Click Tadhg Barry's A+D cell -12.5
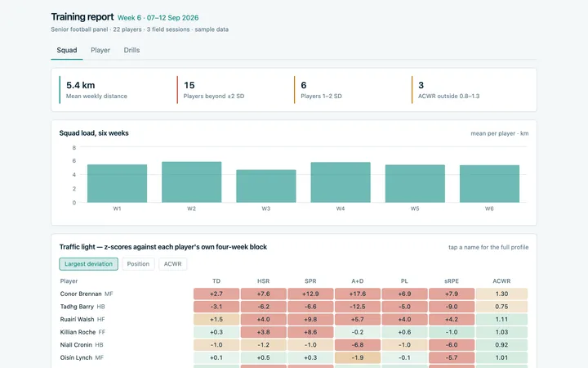This screenshot has width=588, height=368. coord(358,307)
